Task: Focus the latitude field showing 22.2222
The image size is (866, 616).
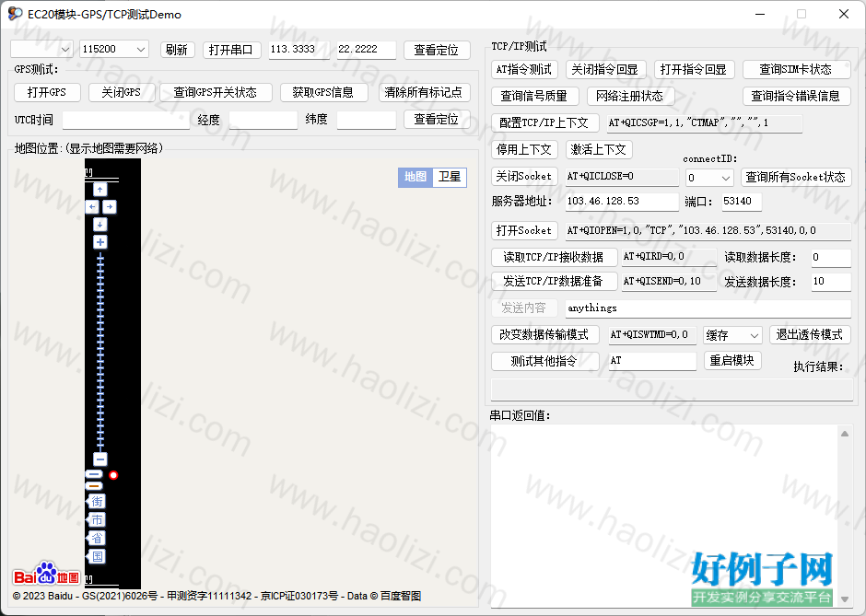Action: pyautogui.click(x=367, y=49)
